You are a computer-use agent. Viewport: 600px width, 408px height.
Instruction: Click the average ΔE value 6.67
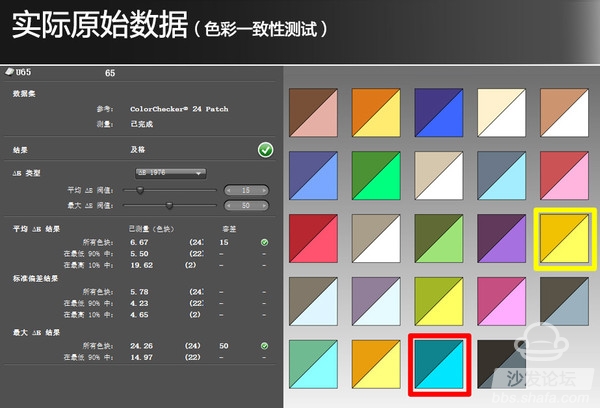[139, 242]
